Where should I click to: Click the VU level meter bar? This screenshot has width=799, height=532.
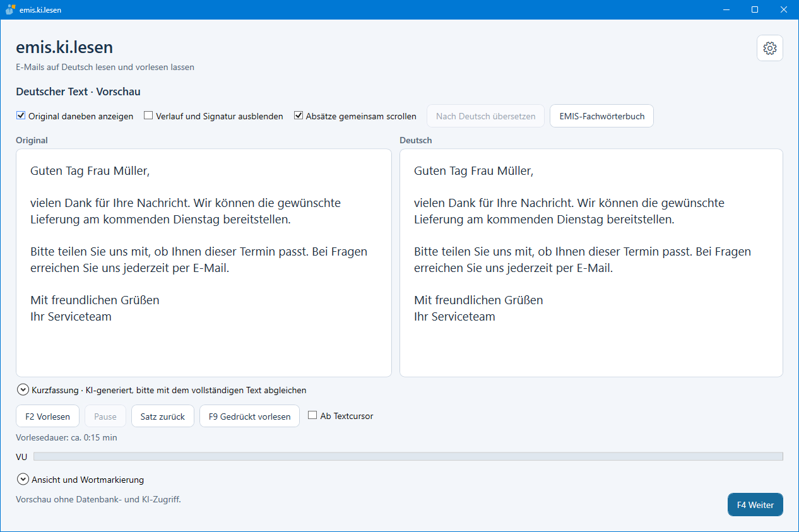408,457
